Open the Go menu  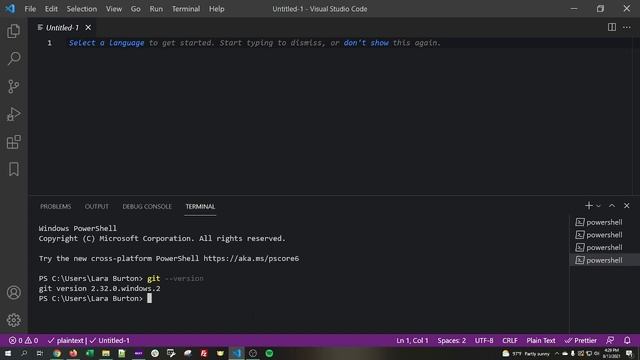click(136, 9)
